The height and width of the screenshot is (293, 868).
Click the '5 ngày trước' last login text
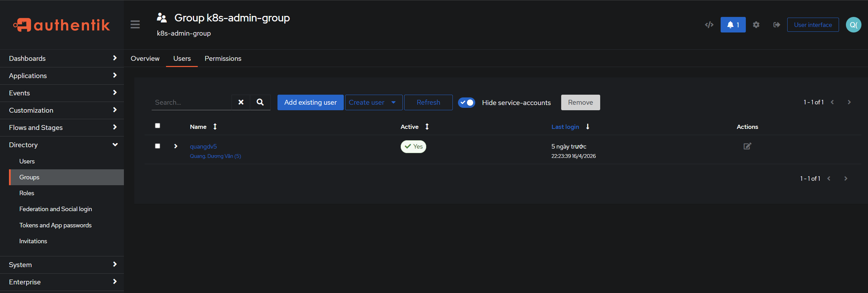pos(569,146)
